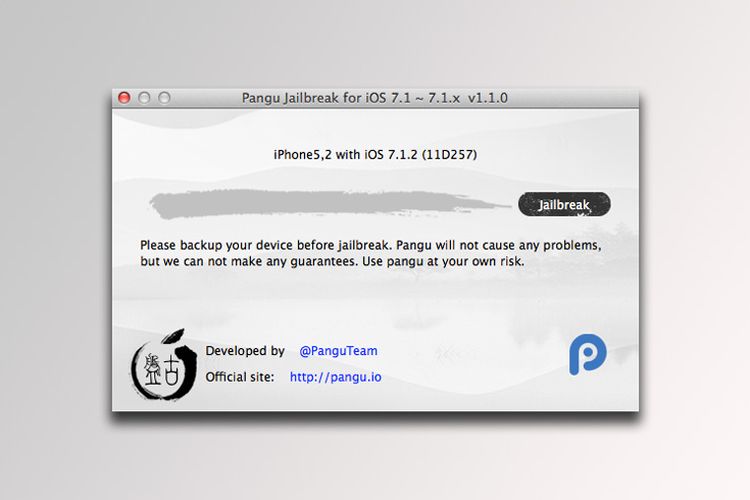Close the Pangu Jailbreak window
The width and height of the screenshot is (750, 500).
click(124, 98)
